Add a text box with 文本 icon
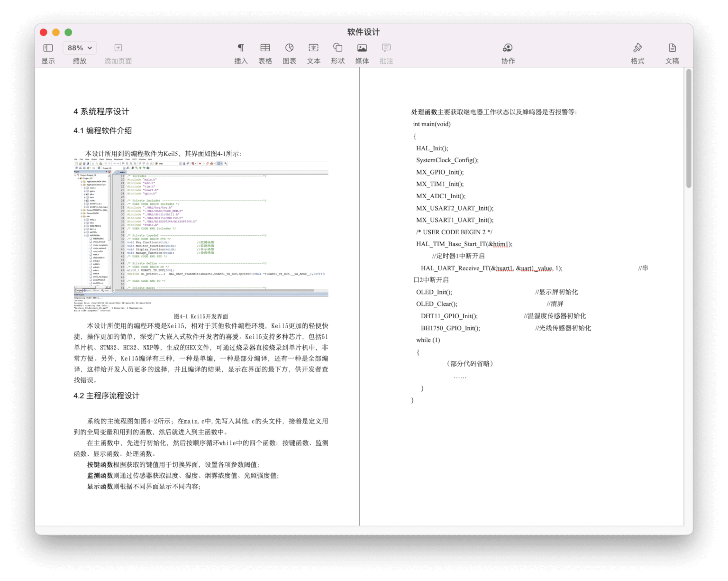The width and height of the screenshot is (728, 581). (313, 48)
